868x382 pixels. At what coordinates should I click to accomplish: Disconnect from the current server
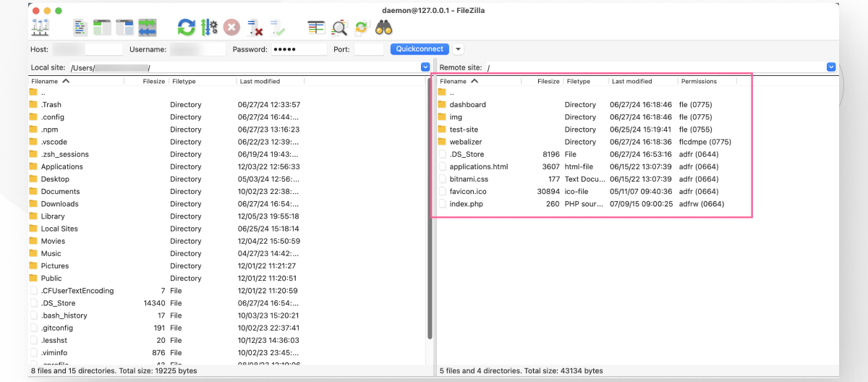coord(255,27)
